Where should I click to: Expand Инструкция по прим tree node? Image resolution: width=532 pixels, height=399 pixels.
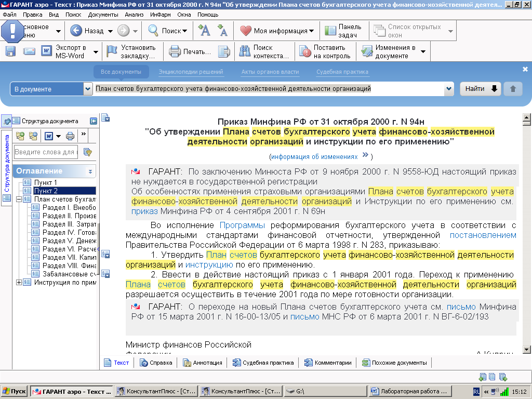pyautogui.click(x=19, y=282)
